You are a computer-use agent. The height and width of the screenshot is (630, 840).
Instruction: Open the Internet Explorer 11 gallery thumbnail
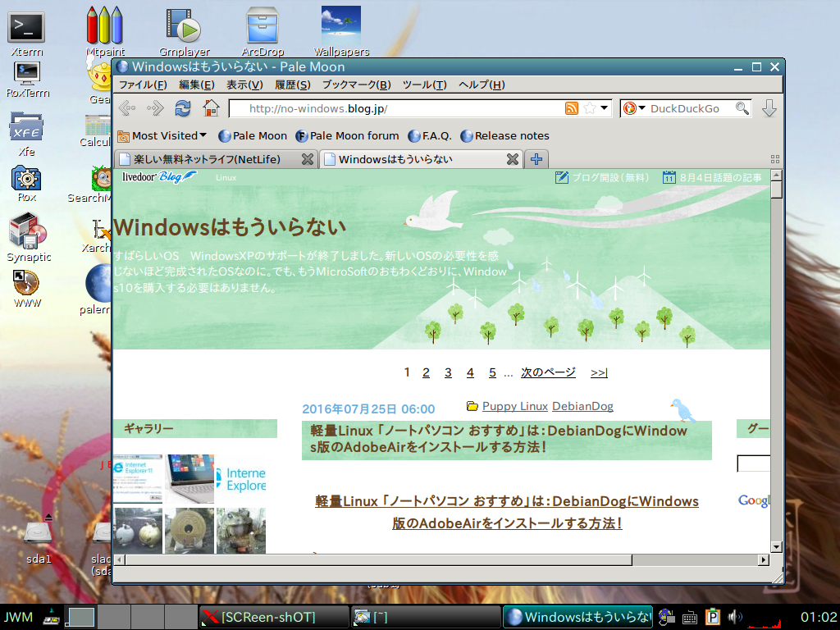coord(138,479)
